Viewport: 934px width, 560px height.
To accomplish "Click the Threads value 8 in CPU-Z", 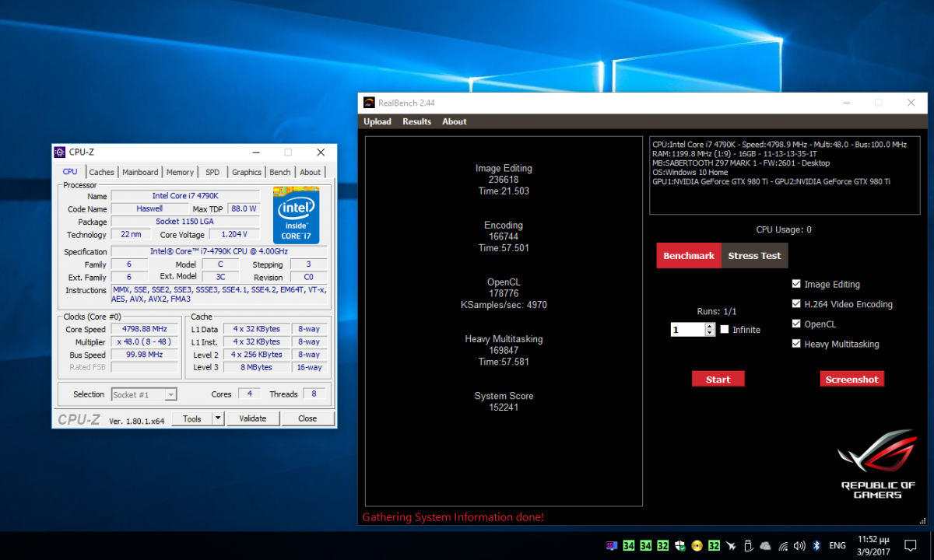I will (314, 394).
